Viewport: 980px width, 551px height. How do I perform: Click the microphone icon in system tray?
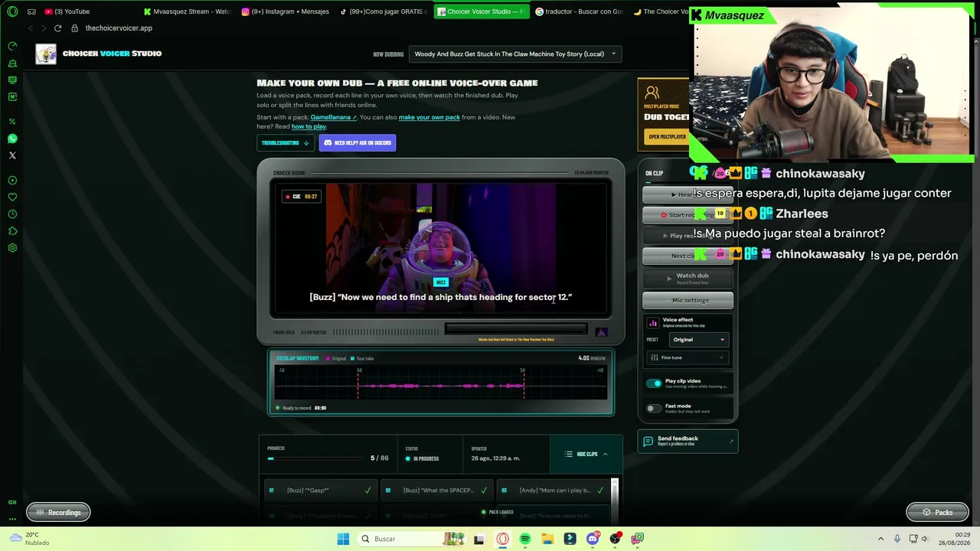(x=897, y=539)
